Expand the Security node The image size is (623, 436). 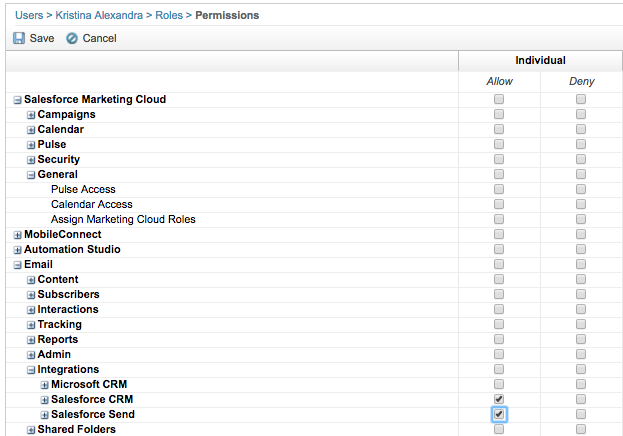[x=31, y=160]
